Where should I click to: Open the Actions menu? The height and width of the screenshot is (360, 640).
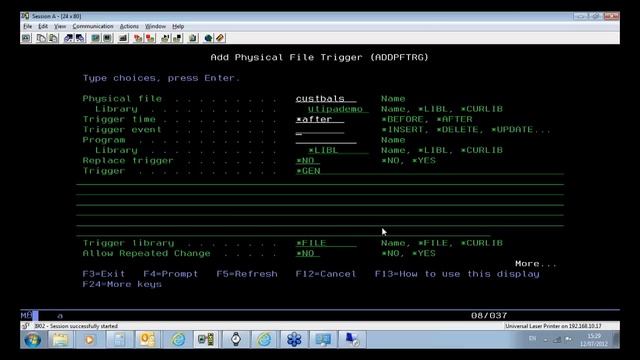(x=129, y=27)
